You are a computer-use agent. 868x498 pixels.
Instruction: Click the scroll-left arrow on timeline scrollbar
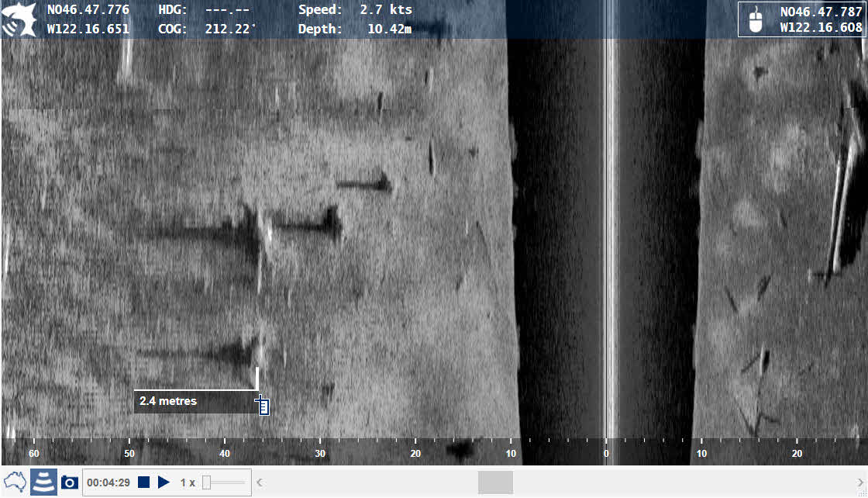260,482
